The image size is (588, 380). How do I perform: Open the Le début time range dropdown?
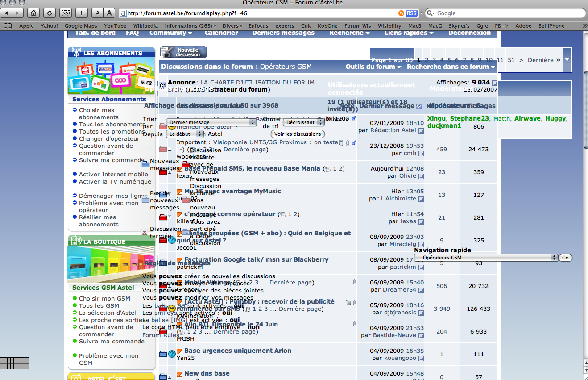[185, 134]
